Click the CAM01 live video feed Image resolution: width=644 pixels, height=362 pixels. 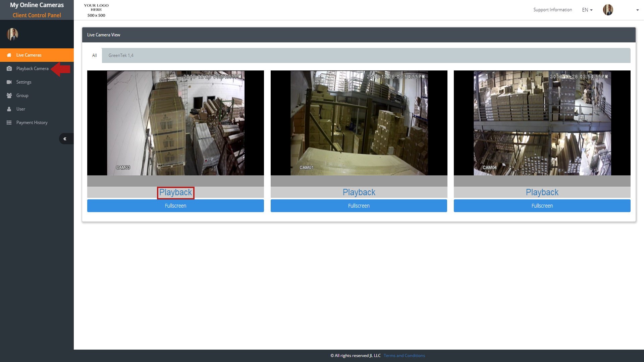pyautogui.click(x=359, y=123)
